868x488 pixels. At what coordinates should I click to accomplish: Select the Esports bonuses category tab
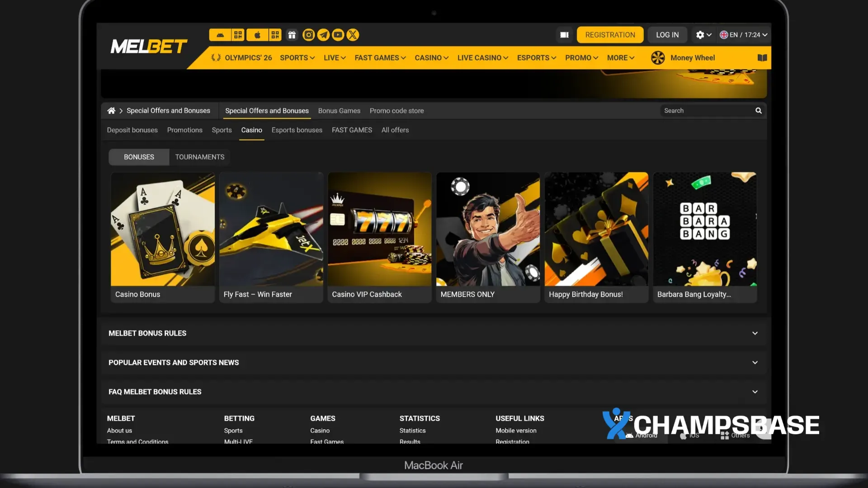[297, 130]
